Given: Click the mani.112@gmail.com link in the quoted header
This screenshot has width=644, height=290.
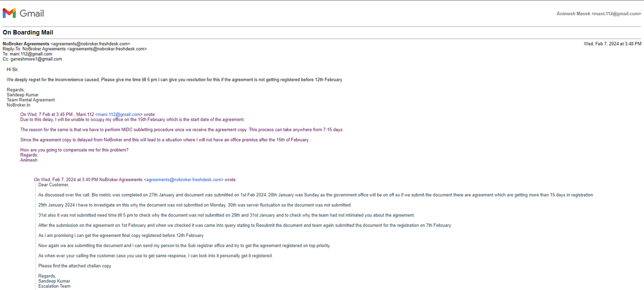Looking at the screenshot, I should [x=119, y=114].
